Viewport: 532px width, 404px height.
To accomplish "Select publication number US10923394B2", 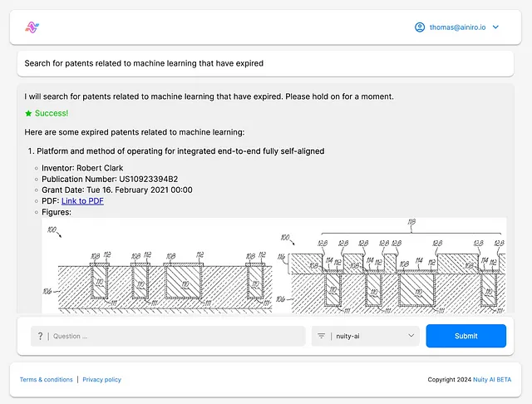I will click(148, 179).
